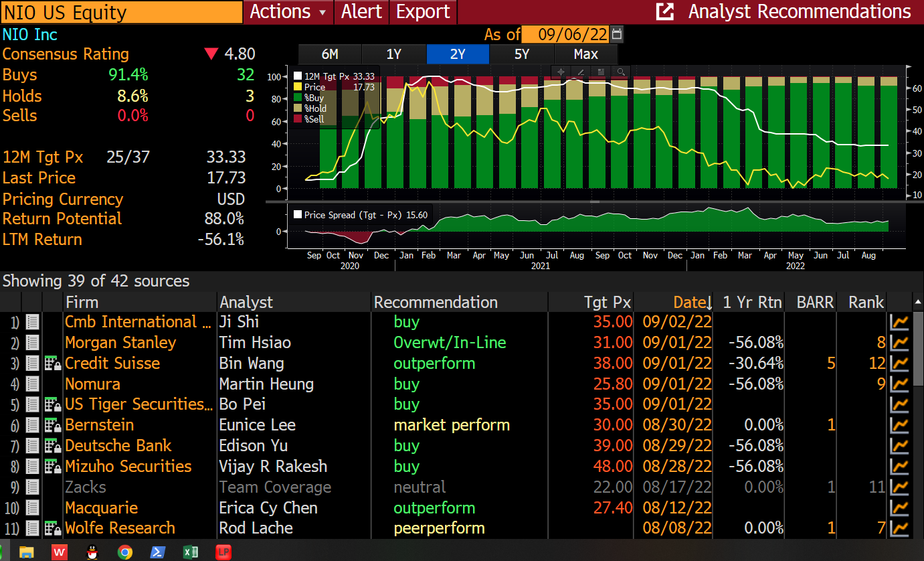Sort by the Date column header

[692, 303]
